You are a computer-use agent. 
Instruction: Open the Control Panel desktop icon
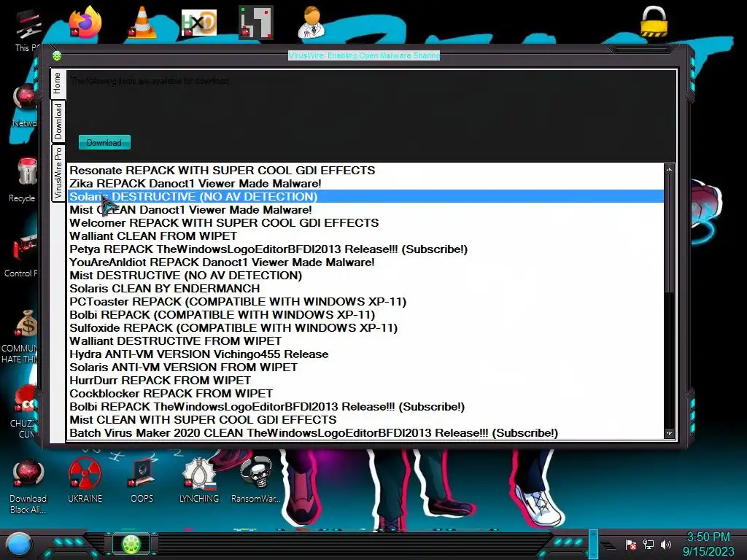(23, 254)
